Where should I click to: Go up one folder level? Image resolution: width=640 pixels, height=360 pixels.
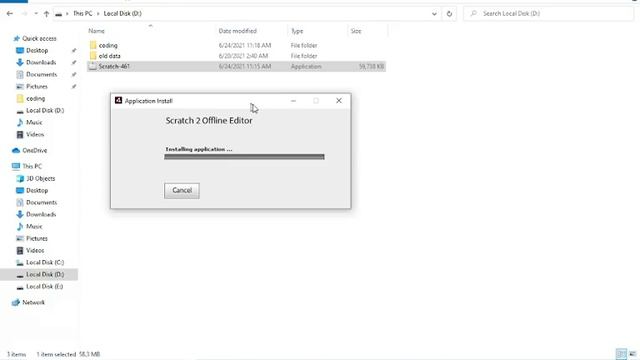tap(47, 13)
